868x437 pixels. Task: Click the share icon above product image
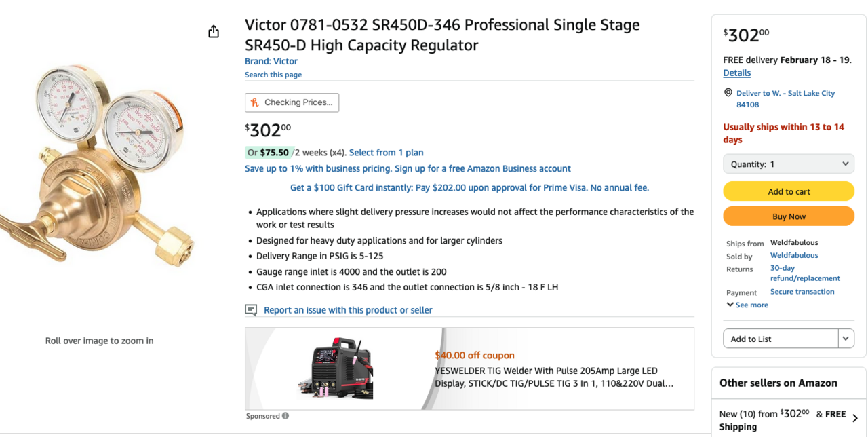[214, 32]
